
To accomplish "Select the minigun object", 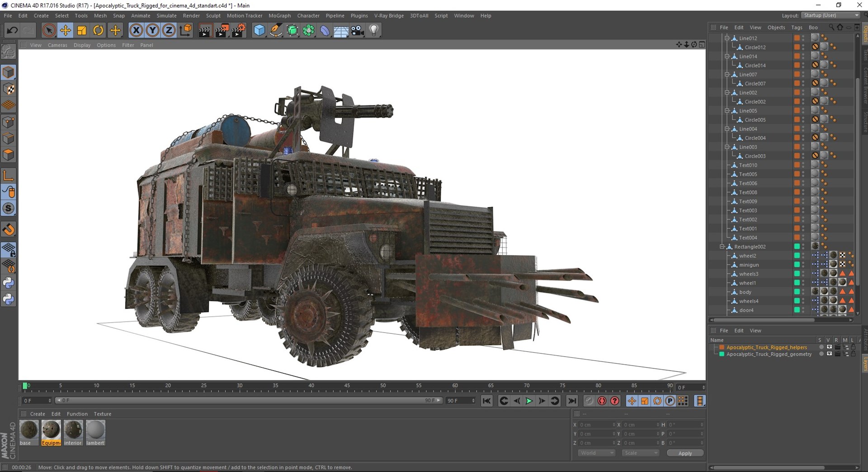I will [x=749, y=265].
